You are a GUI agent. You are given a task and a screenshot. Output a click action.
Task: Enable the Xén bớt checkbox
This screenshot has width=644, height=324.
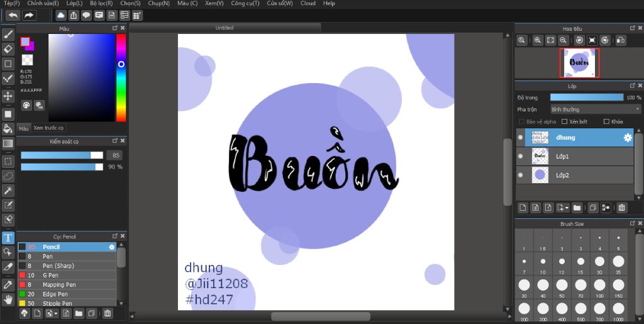564,122
